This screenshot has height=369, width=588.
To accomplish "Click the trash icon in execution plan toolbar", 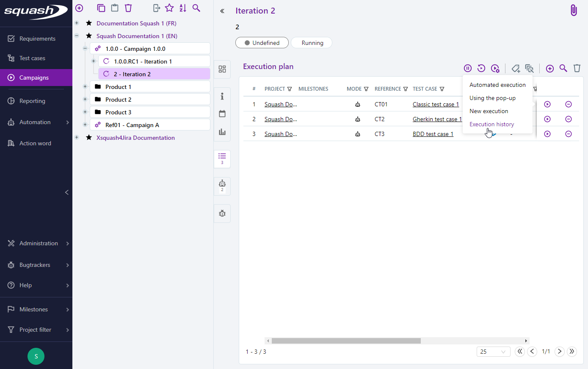I will tap(577, 68).
